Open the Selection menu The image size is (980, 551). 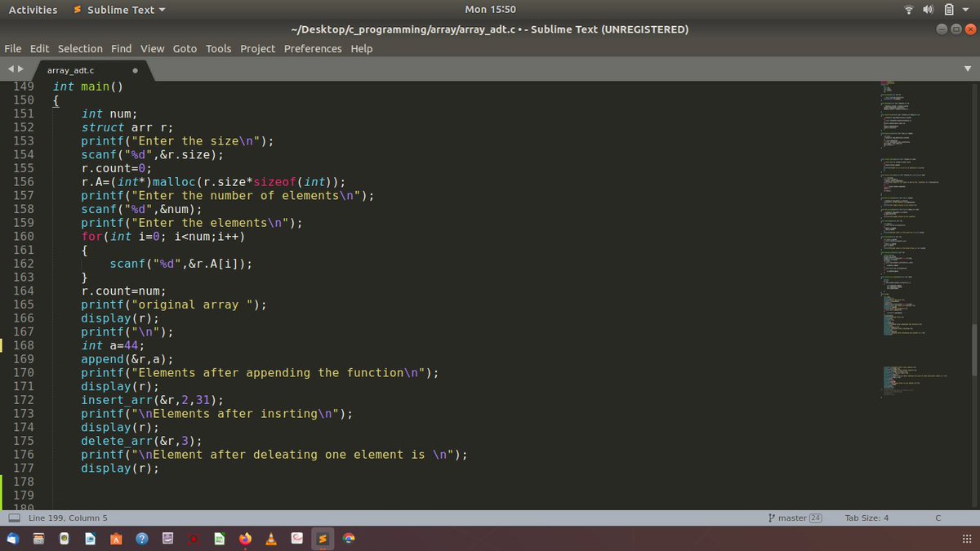[x=80, y=48]
